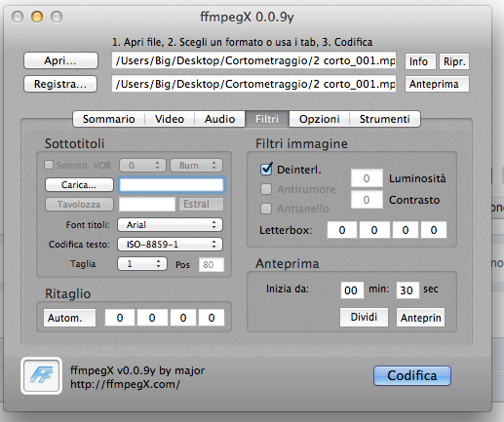Click the Estrai button
Viewport: 504px width, 422px height.
click(x=201, y=204)
